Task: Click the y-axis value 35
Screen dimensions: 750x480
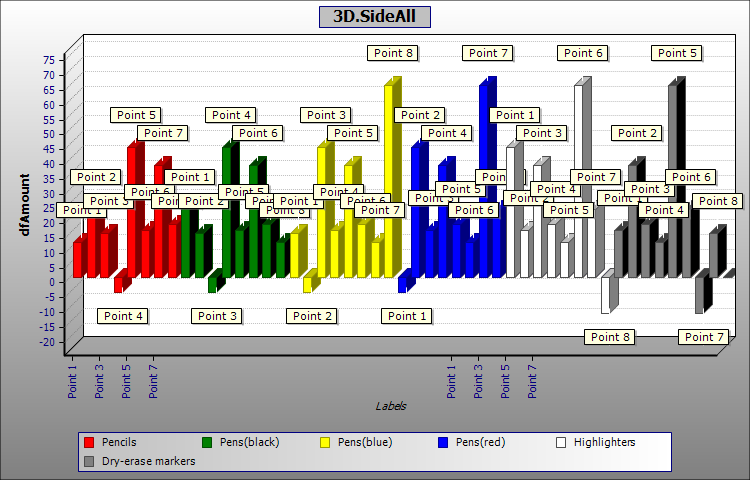Action: coord(49,179)
